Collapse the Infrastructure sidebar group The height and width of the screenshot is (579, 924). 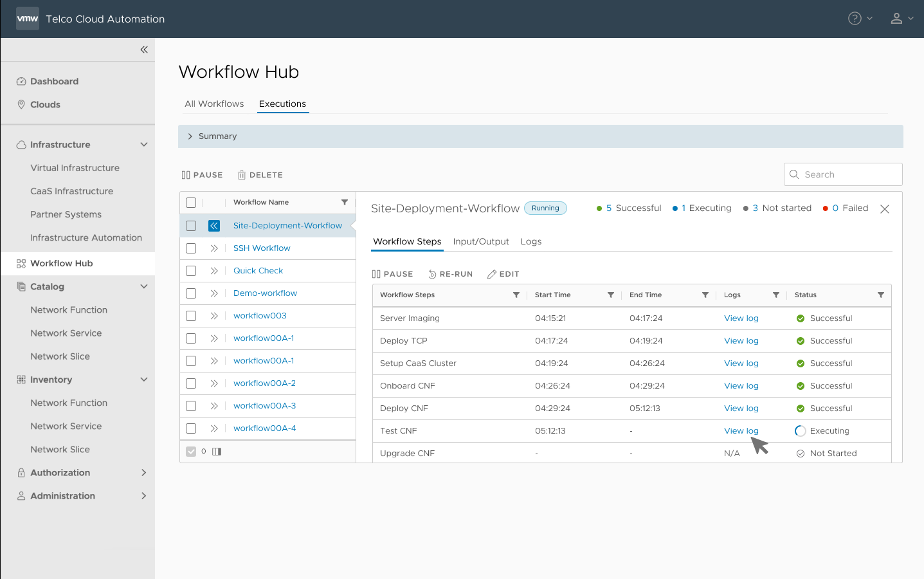(x=144, y=145)
